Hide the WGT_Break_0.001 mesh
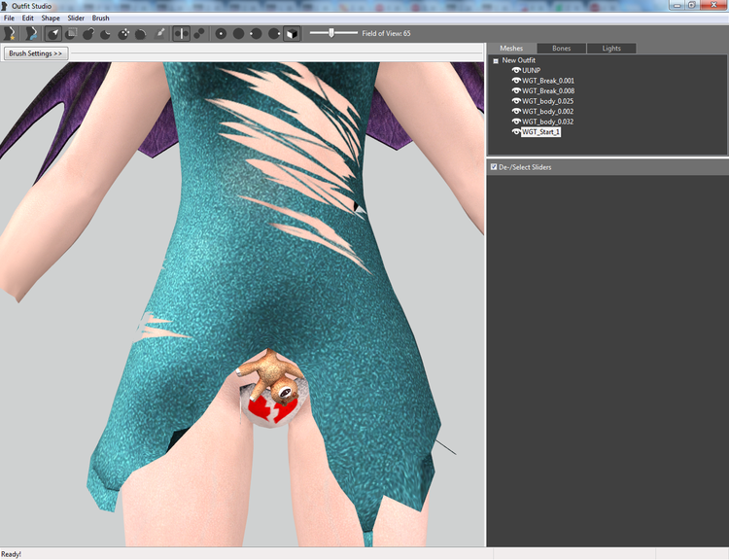729x560 pixels. (x=516, y=81)
